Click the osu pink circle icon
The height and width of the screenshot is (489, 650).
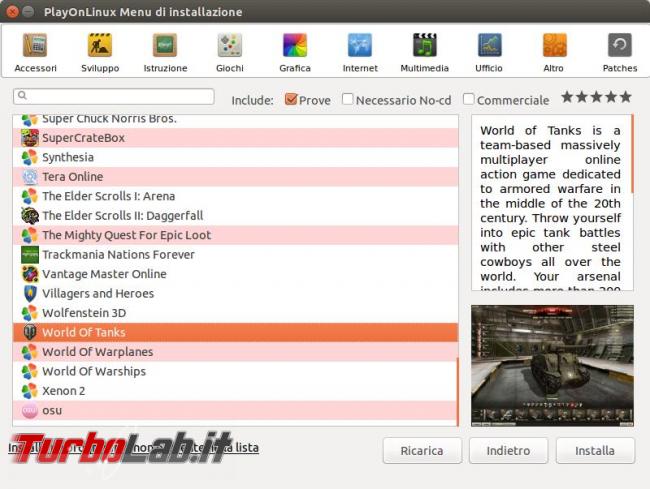point(30,410)
